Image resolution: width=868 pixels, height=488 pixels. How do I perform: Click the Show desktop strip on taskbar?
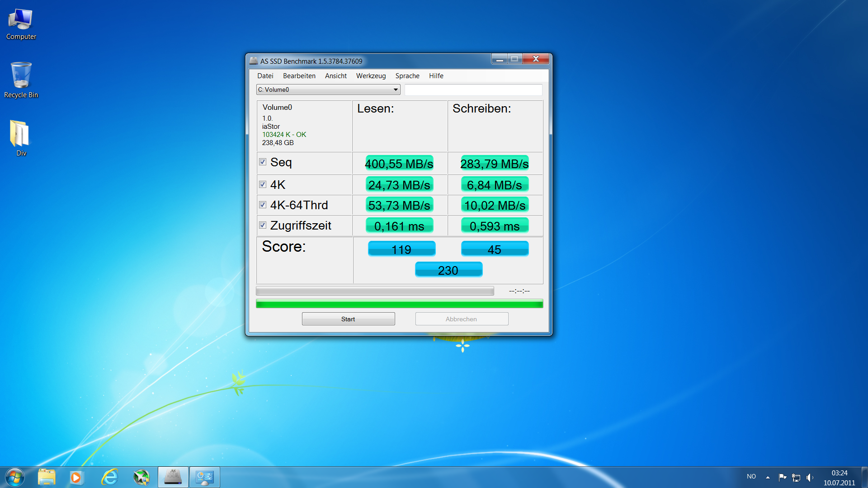(864, 477)
